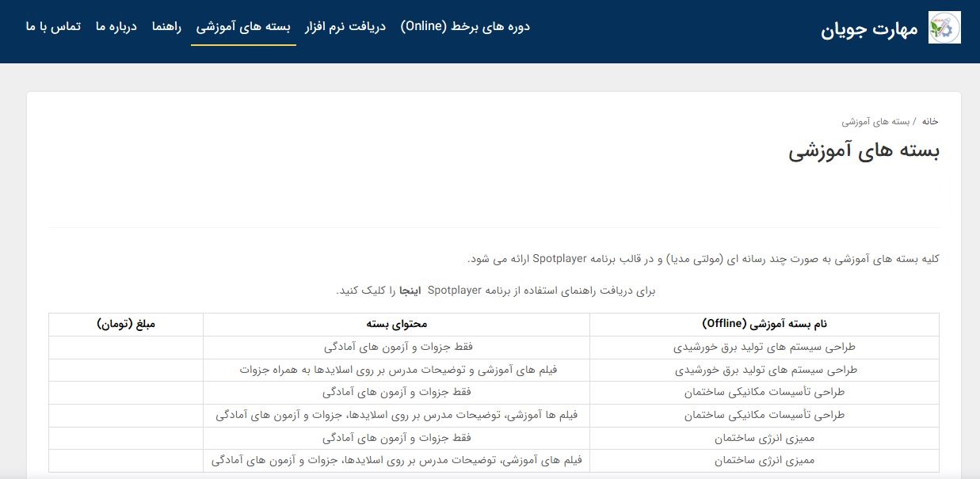The image size is (980, 479).
Task: Click header نام بسته آموزشی (Offline)
Action: click(765, 324)
